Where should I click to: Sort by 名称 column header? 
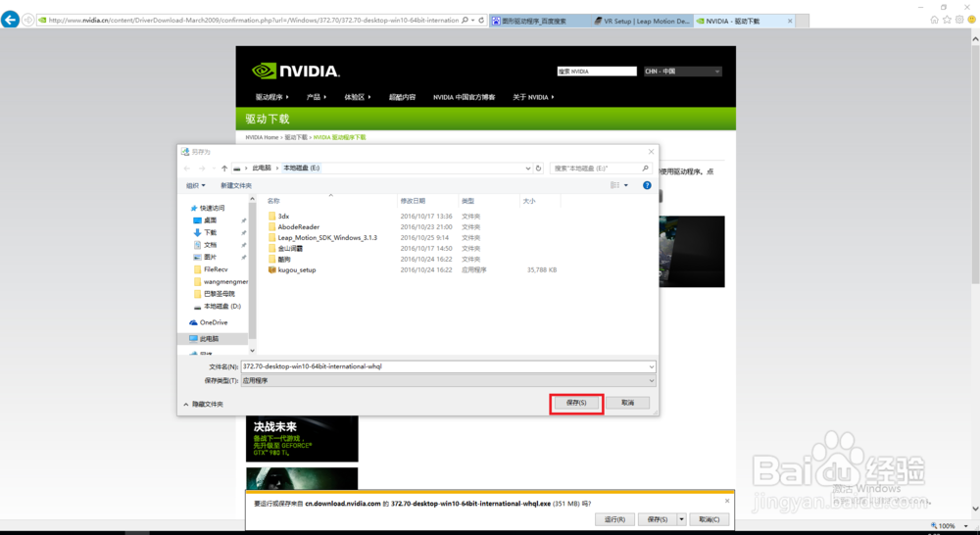pyautogui.click(x=273, y=201)
